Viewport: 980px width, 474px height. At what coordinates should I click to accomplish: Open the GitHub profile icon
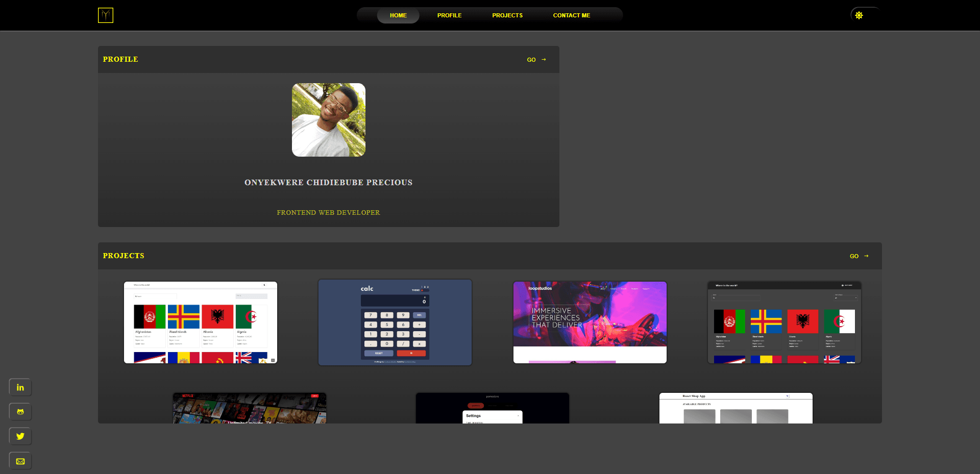(x=20, y=412)
